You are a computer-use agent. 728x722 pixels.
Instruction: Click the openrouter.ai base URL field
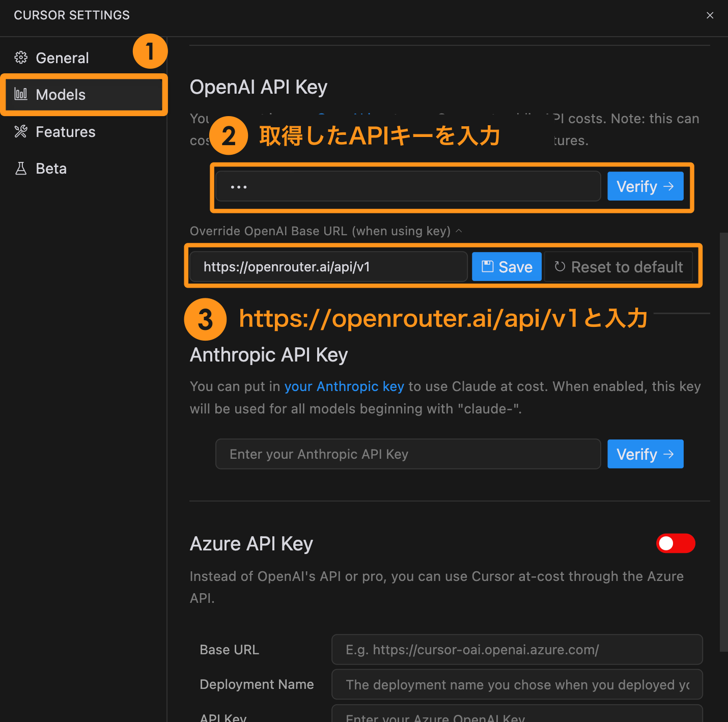[x=328, y=267]
